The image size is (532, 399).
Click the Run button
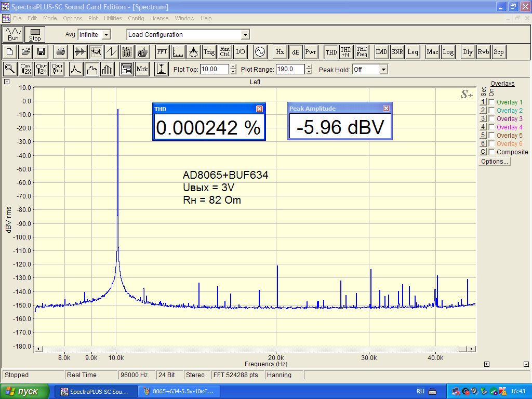[13, 35]
